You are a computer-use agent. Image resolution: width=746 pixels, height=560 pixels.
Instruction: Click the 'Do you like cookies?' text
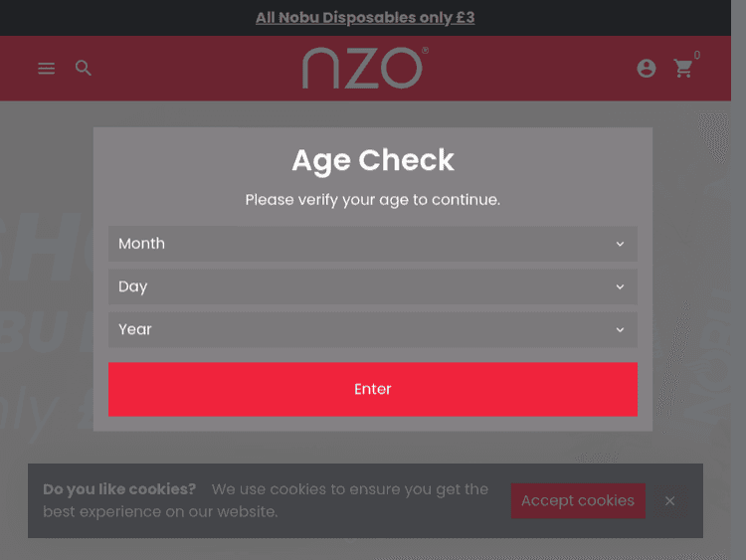click(119, 489)
